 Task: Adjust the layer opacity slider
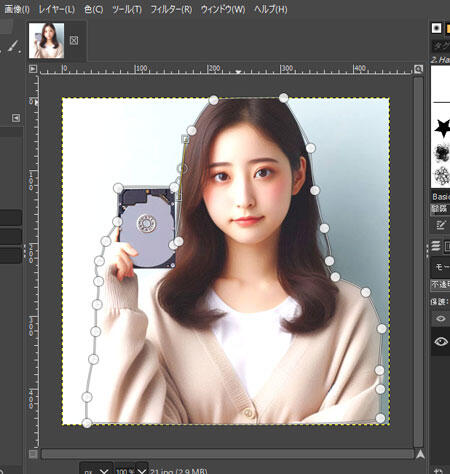(440, 285)
